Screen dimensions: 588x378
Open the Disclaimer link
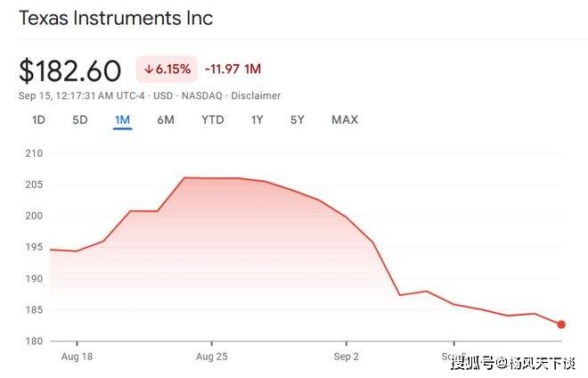pos(257,95)
